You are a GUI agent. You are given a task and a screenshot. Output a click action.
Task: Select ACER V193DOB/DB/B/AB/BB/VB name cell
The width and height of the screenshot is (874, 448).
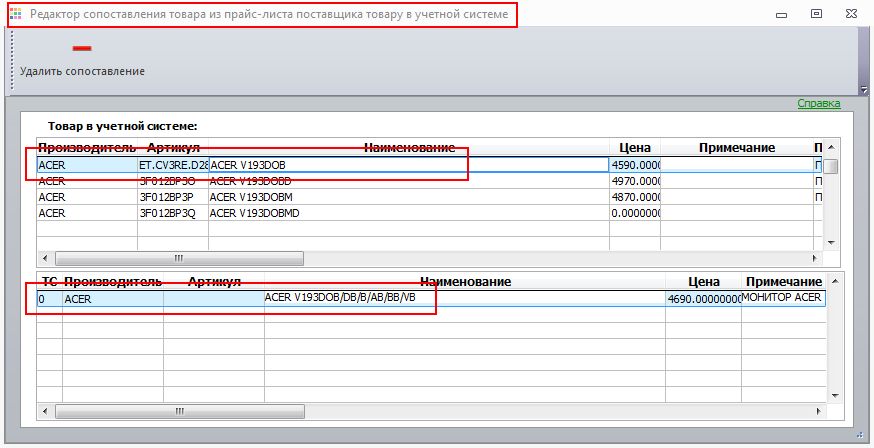(x=465, y=298)
